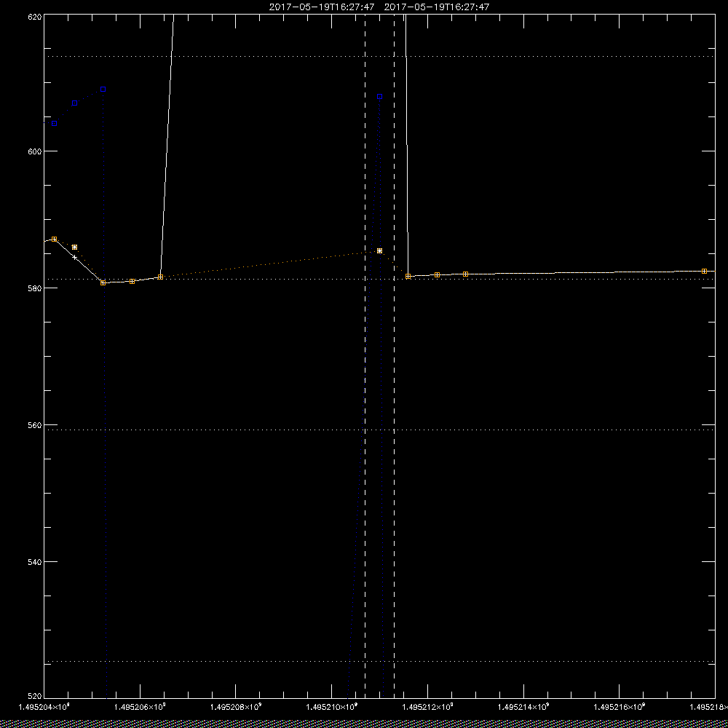Click the 1.495208×10⁹ x-axis label
The image size is (728, 728).
tap(236, 707)
